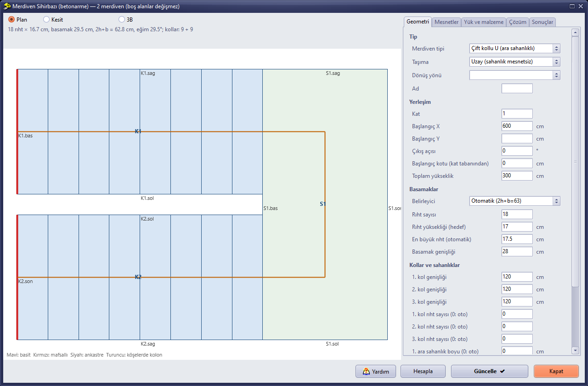The image size is (588, 386).
Task: Show the Sonuçlar tab
Action: 543,22
